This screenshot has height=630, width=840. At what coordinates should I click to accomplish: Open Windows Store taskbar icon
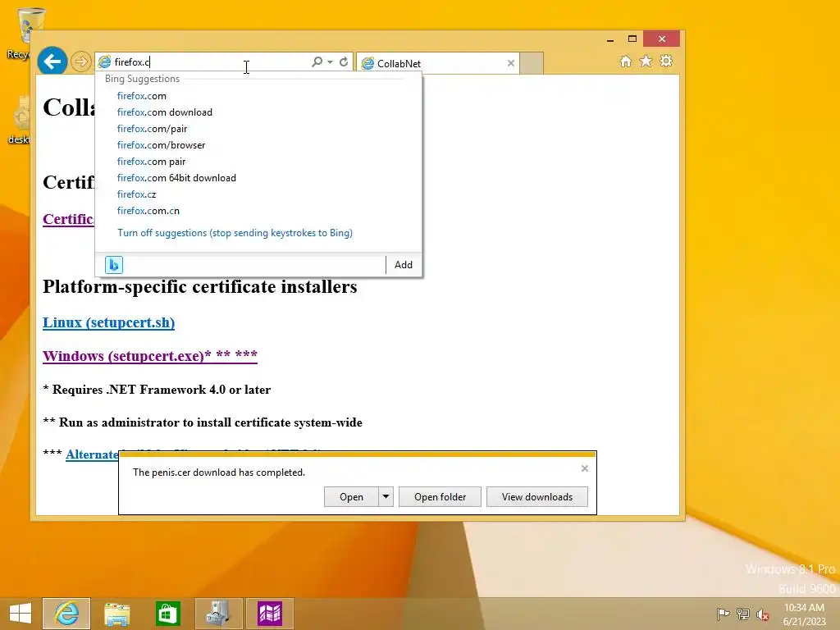coord(167,614)
